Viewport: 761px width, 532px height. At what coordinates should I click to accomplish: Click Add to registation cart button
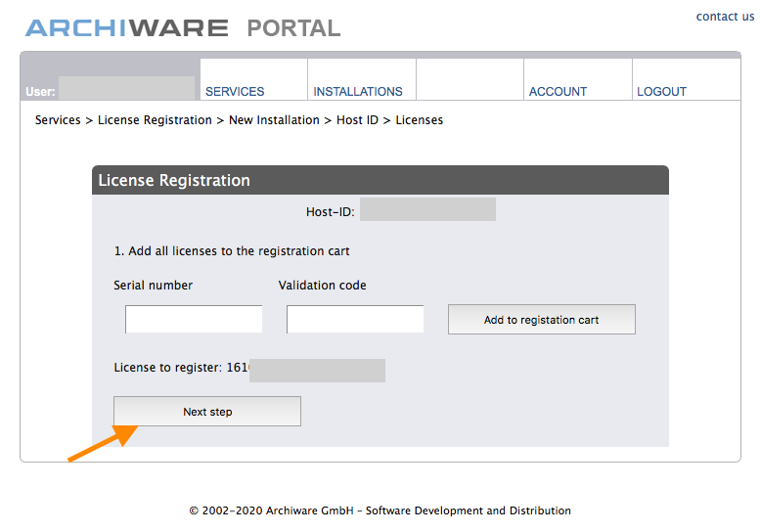coord(542,320)
